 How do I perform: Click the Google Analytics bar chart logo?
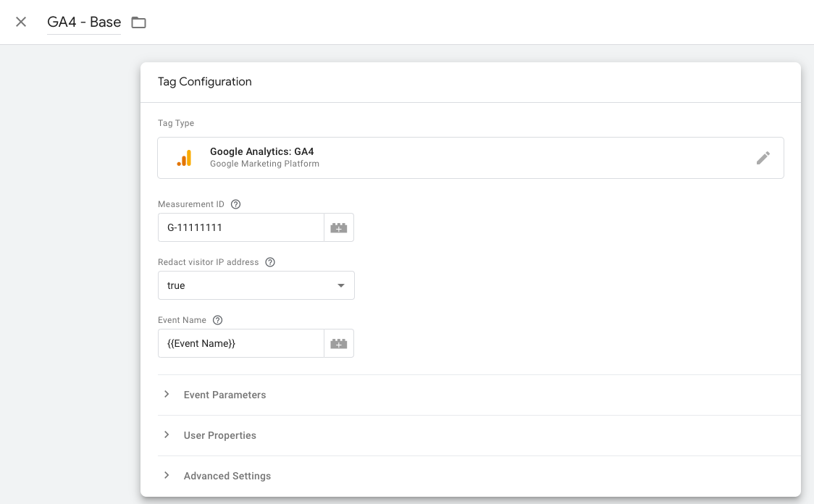pyautogui.click(x=184, y=158)
